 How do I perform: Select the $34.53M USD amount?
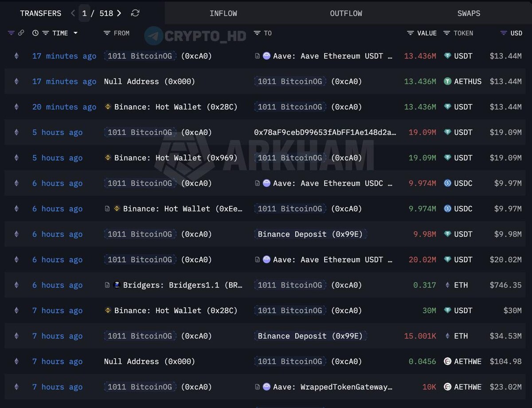click(505, 336)
